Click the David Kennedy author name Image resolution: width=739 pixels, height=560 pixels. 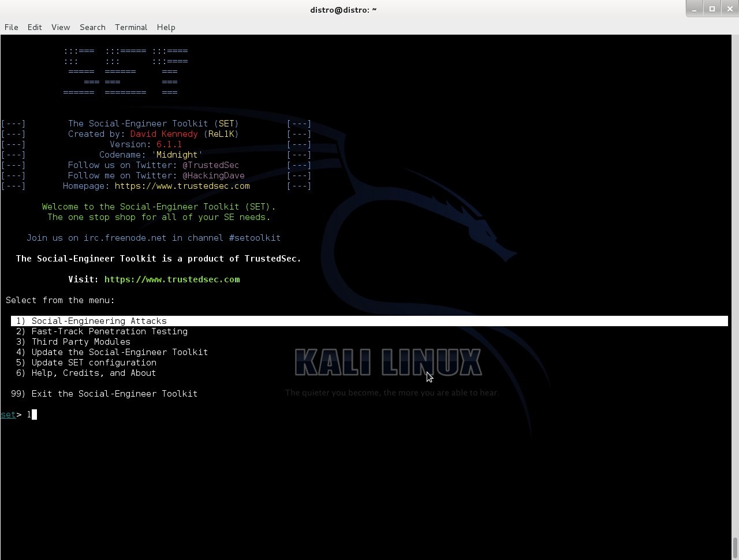coord(164,134)
